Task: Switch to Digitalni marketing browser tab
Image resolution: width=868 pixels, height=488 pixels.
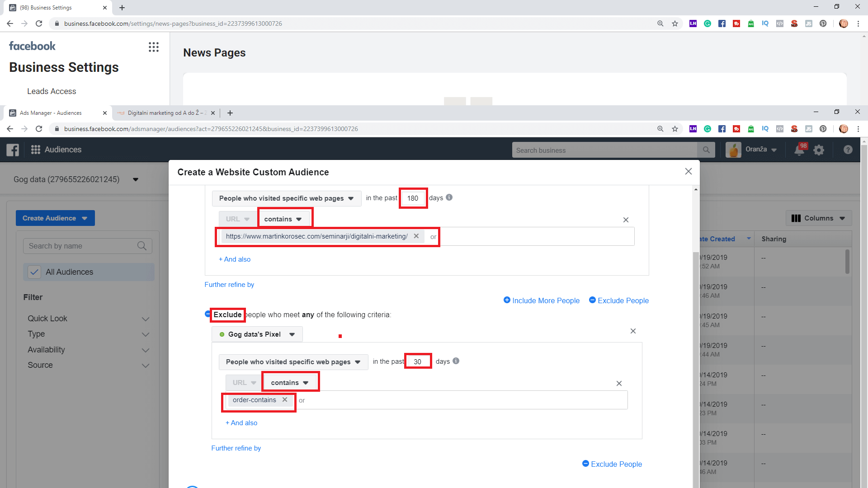Action: 163,113
